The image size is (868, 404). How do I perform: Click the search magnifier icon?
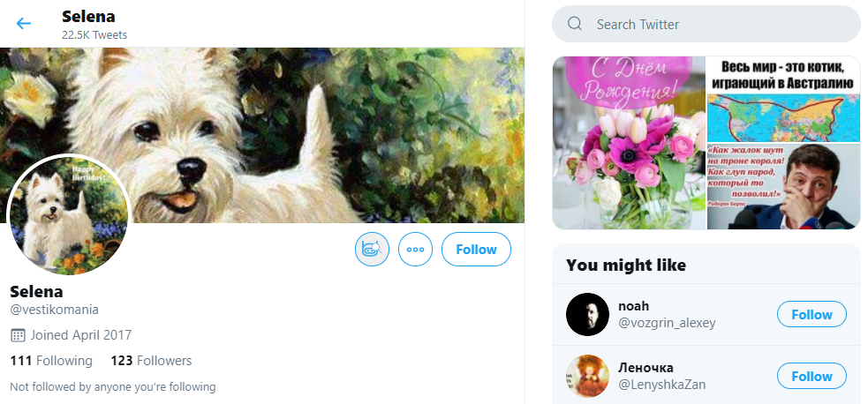tap(575, 24)
